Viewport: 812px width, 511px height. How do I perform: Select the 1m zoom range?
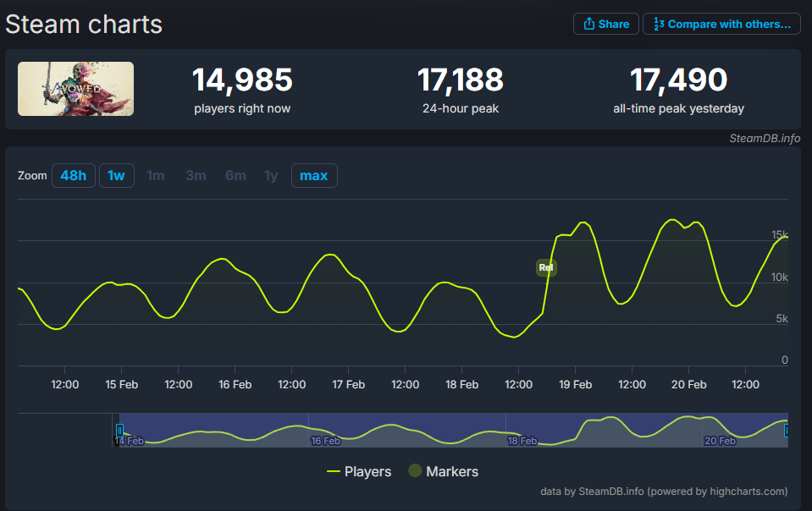coord(156,175)
